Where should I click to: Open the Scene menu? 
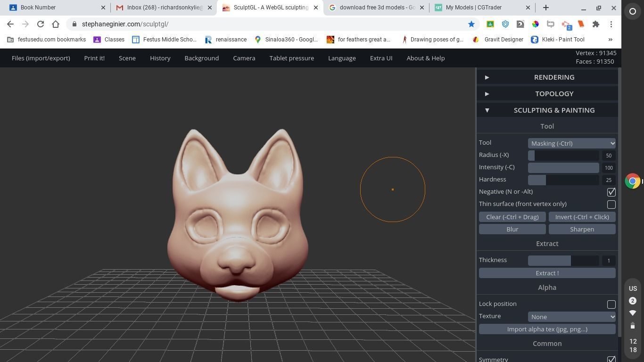coord(127,58)
